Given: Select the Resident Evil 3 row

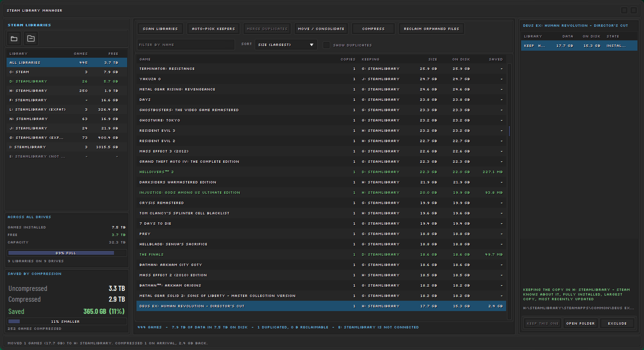Looking at the screenshot, I should click(x=321, y=130).
